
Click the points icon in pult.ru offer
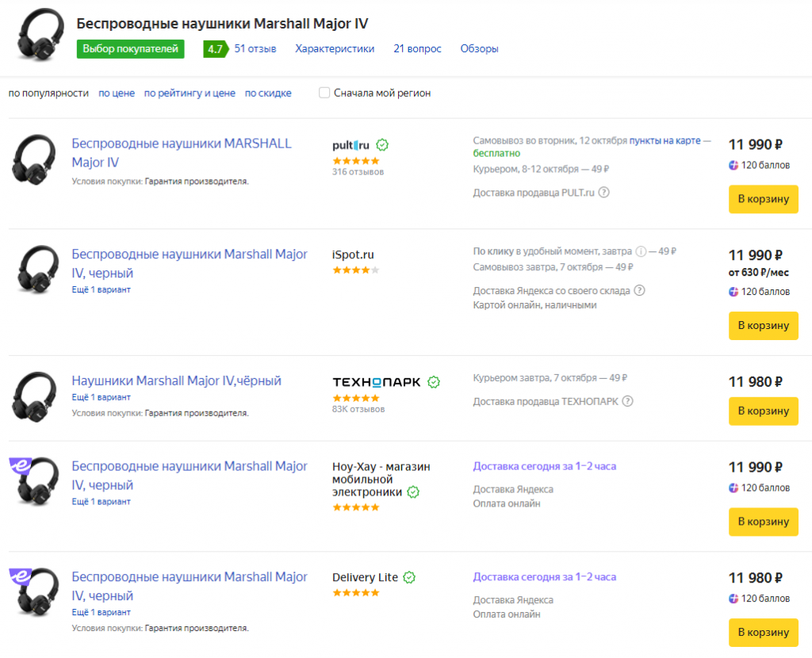tap(733, 165)
